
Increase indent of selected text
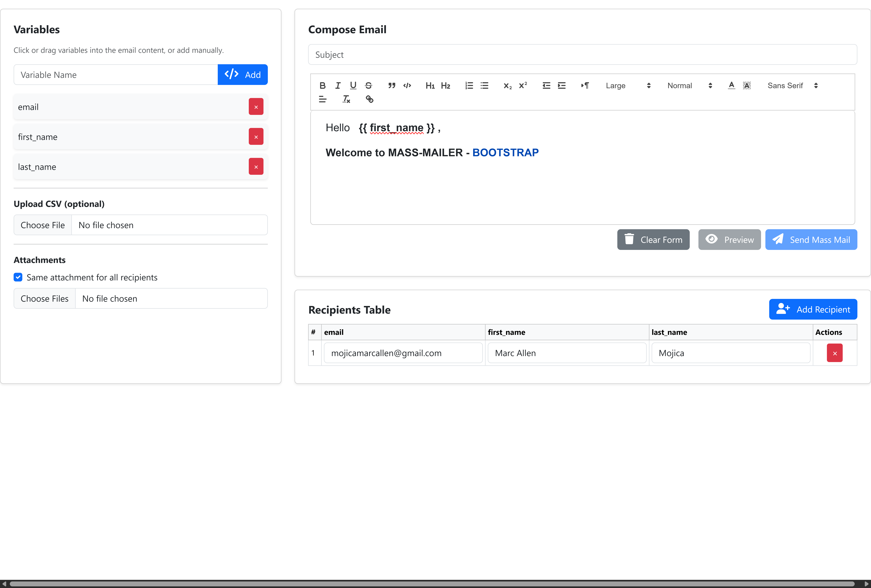[x=561, y=85]
